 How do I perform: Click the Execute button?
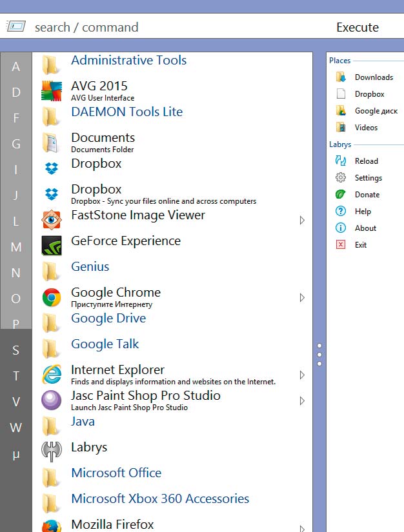(358, 27)
